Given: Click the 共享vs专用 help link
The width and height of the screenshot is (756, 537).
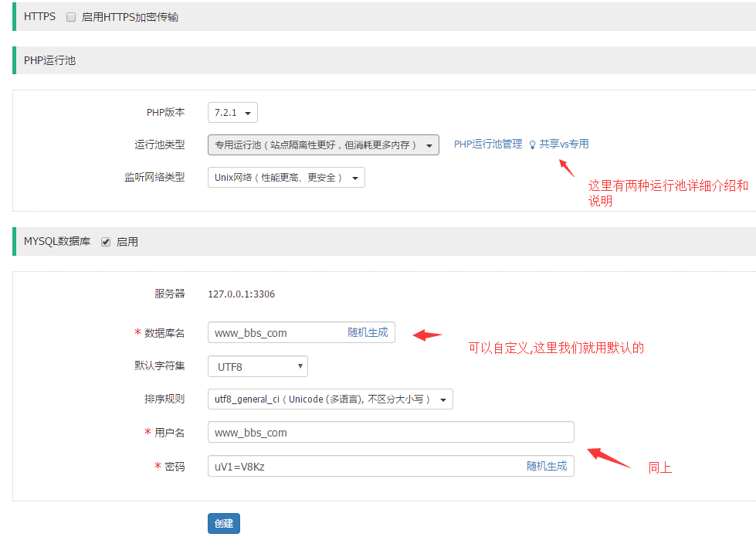Looking at the screenshot, I should (x=564, y=144).
